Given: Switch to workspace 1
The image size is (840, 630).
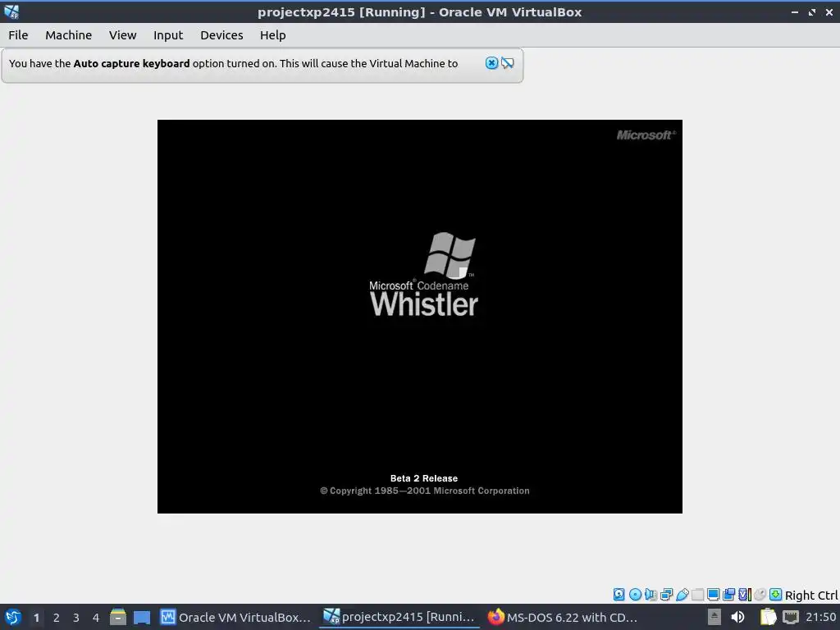Looking at the screenshot, I should (x=36, y=618).
